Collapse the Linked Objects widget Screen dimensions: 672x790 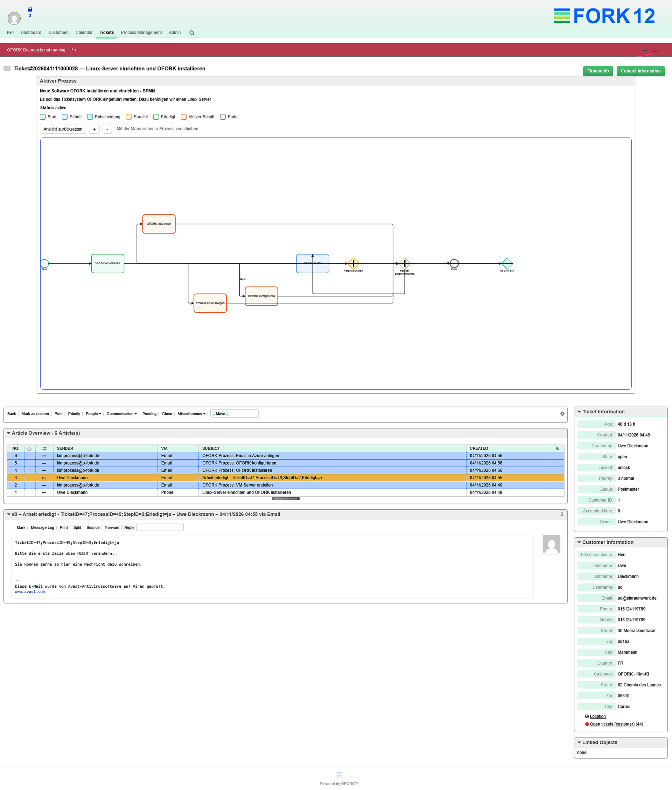pos(579,743)
